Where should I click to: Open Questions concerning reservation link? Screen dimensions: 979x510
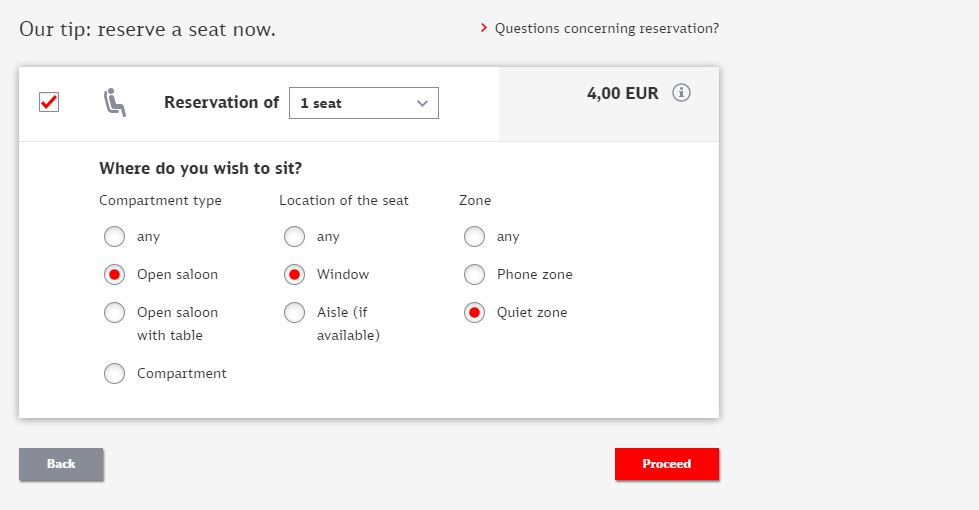[x=606, y=28]
